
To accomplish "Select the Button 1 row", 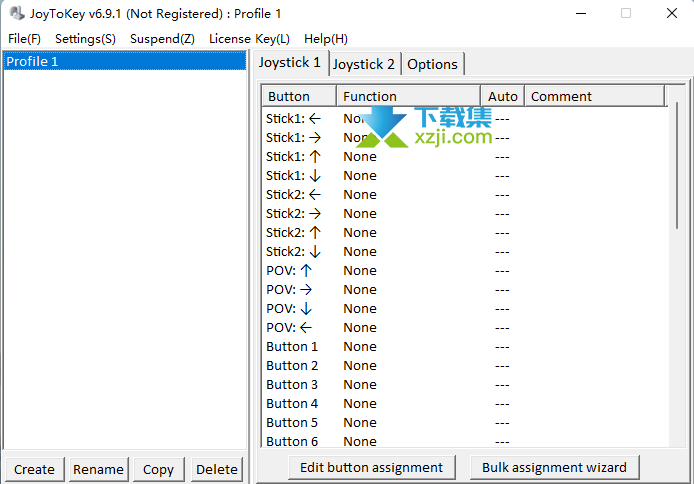I will 463,347.
